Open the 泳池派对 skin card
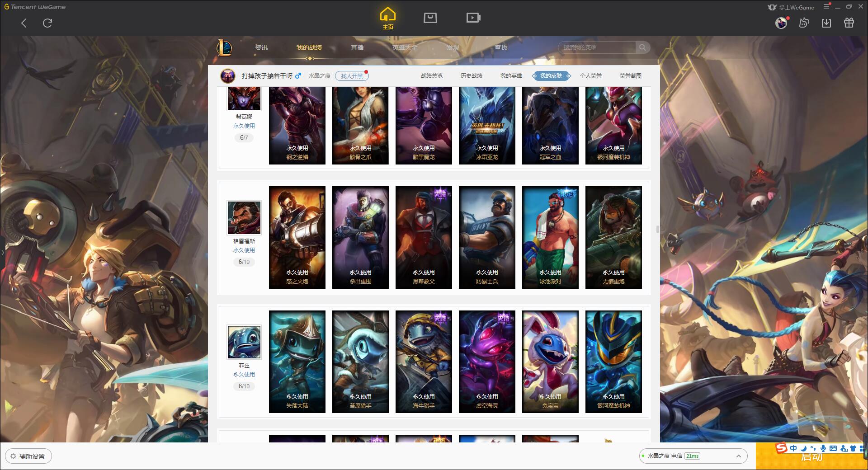The width and height of the screenshot is (868, 470). [x=550, y=237]
